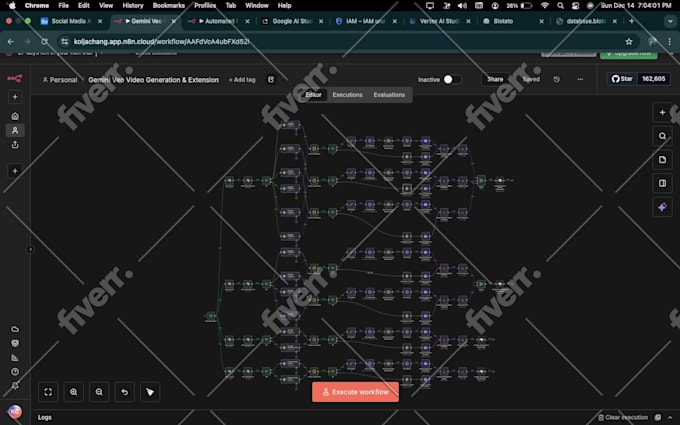Click the Execute workflow button
Image resolution: width=680 pixels, height=425 pixels.
355,392
